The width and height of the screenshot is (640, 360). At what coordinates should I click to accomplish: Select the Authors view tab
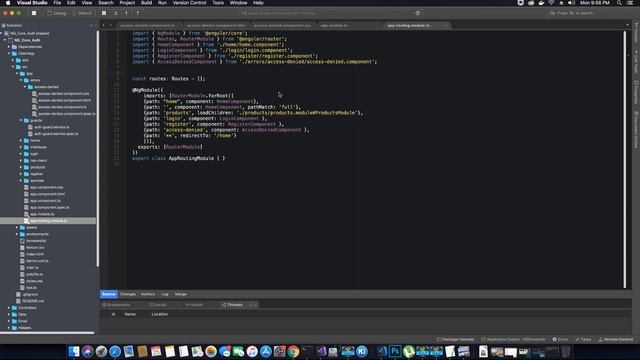[x=148, y=294]
